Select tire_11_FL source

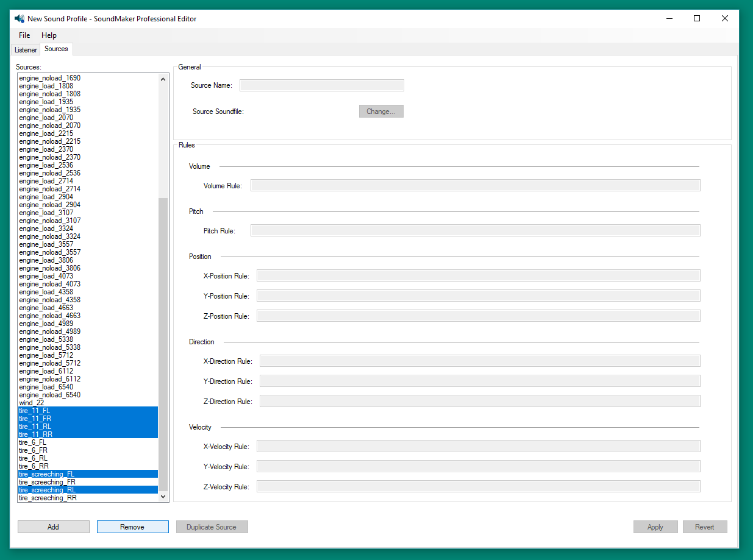(x=88, y=411)
